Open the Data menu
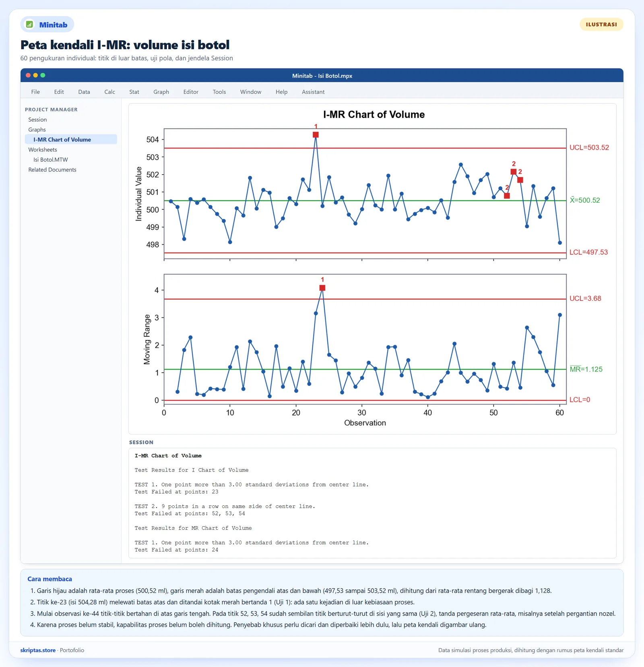644x667 pixels. (84, 92)
